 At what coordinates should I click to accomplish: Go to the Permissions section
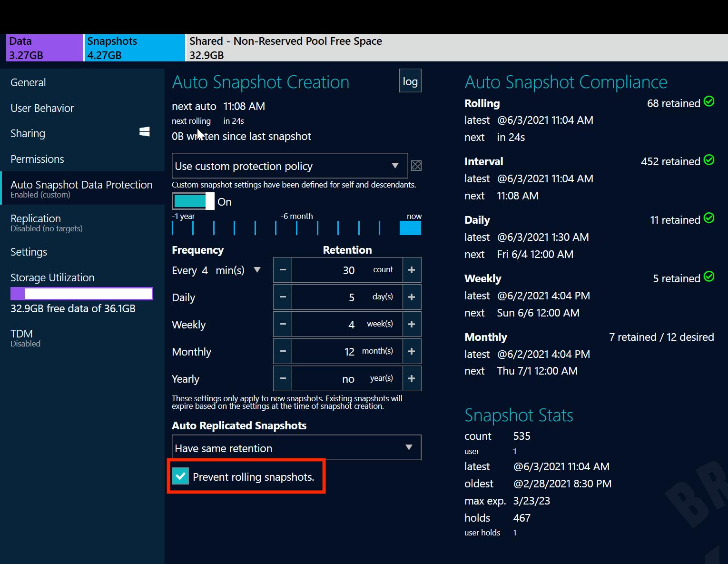click(x=37, y=159)
